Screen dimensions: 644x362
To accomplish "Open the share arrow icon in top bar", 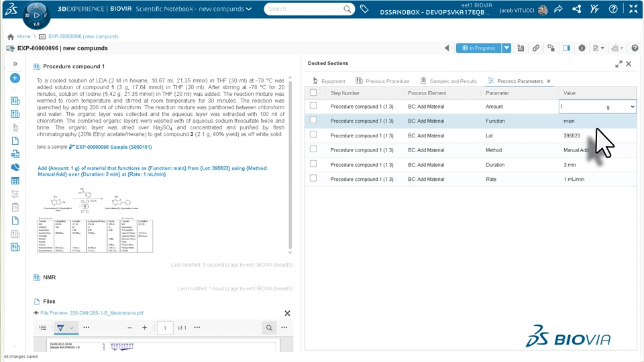I will [x=558, y=9].
